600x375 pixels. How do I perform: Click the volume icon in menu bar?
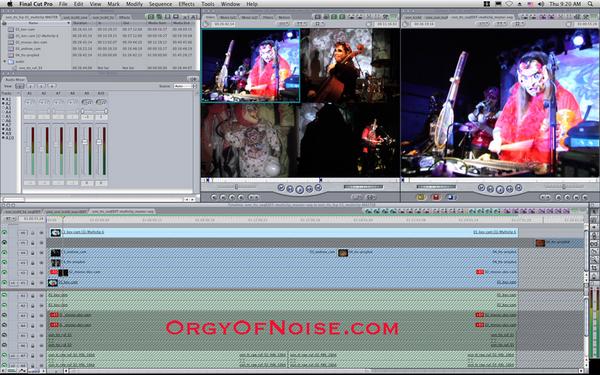click(x=541, y=4)
